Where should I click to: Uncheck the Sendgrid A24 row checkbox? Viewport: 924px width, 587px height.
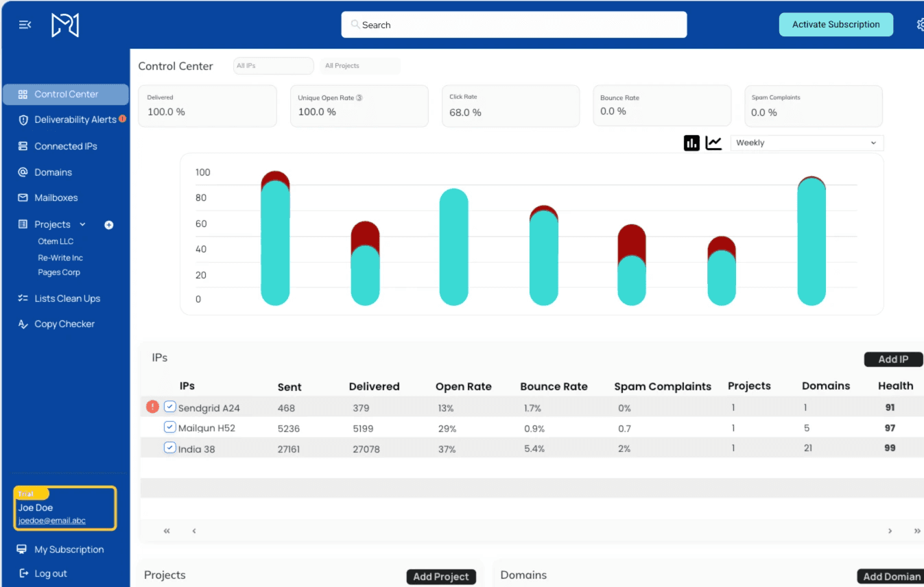pyautogui.click(x=169, y=406)
